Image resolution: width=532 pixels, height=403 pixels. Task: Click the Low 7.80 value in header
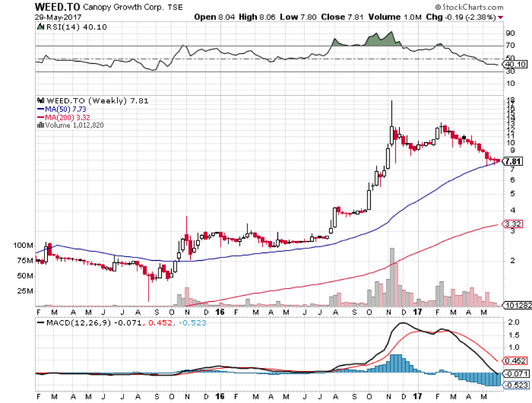tap(298, 17)
